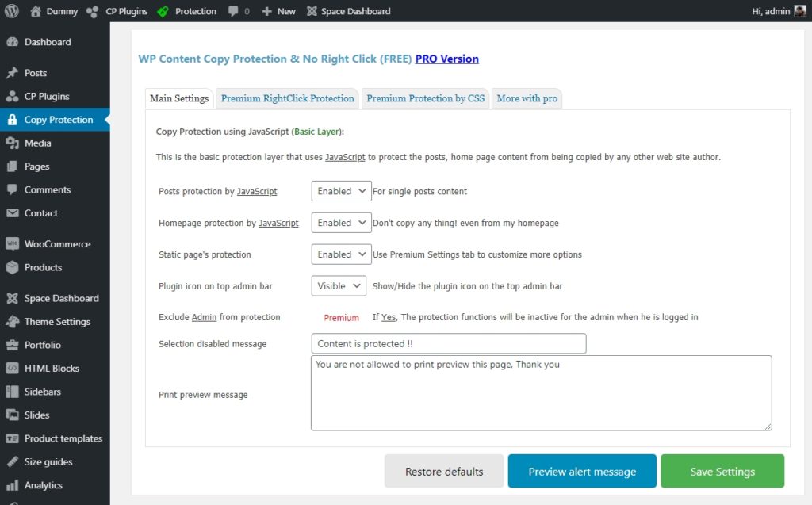Viewport: 812px width, 505px height.
Task: Click the Slides images icon
Action: [x=13, y=415]
